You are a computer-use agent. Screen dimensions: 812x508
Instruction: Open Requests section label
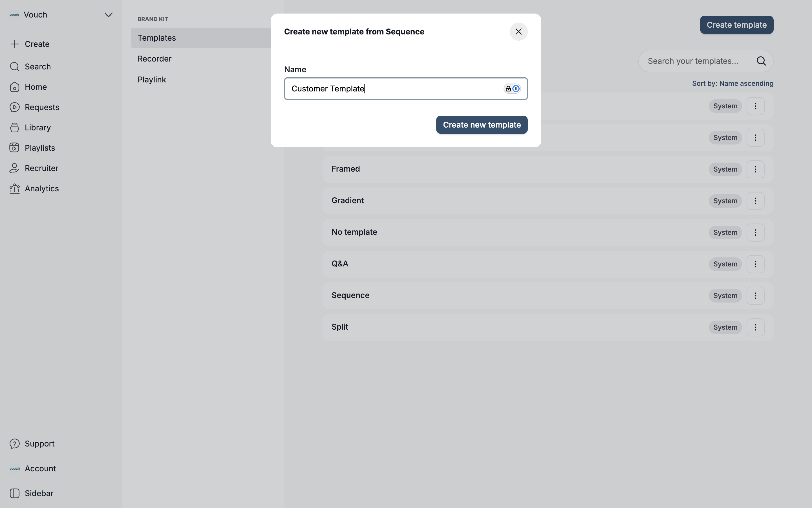click(42, 107)
